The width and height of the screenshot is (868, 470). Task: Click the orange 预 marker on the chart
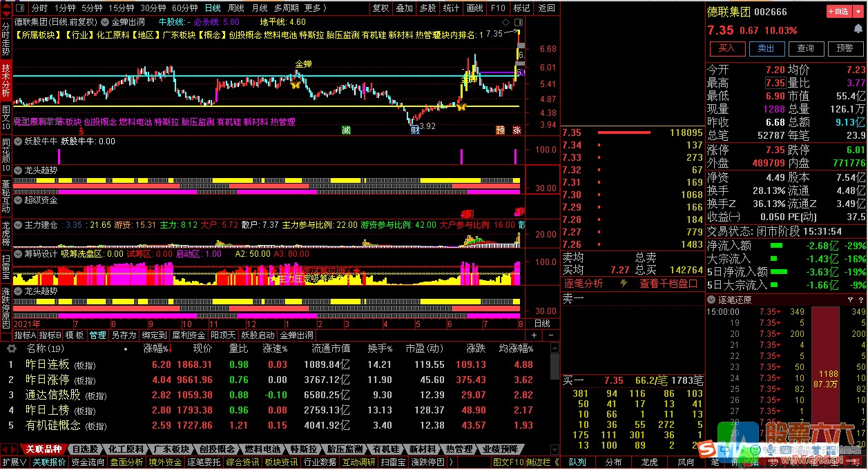[x=500, y=130]
